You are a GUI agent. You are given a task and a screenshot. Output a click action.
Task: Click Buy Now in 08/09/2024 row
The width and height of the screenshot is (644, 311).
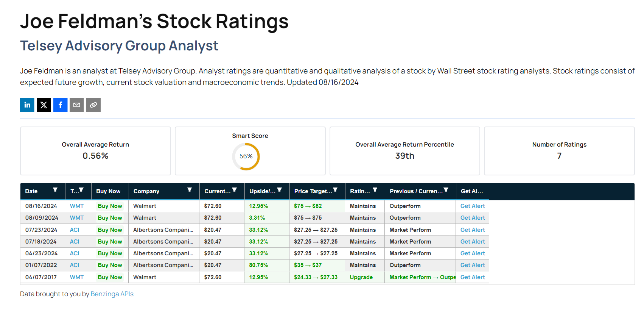pos(110,218)
